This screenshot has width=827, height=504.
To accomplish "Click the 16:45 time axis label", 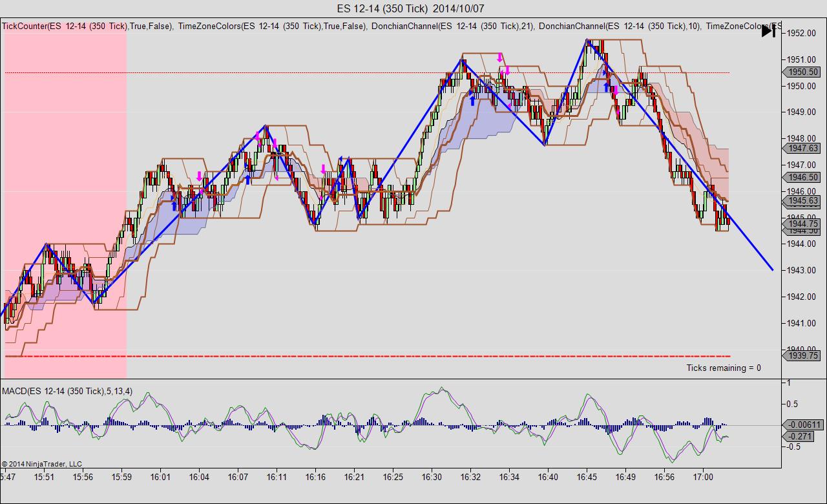I will pos(587,477).
